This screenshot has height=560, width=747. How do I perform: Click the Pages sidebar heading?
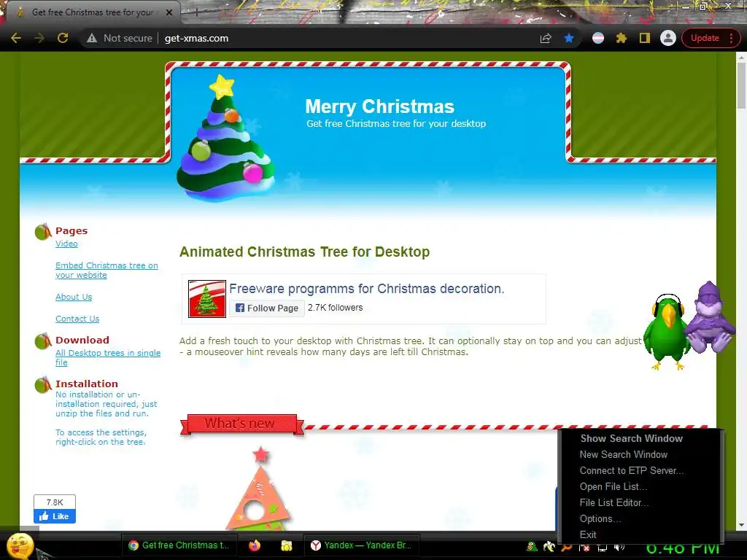point(71,231)
